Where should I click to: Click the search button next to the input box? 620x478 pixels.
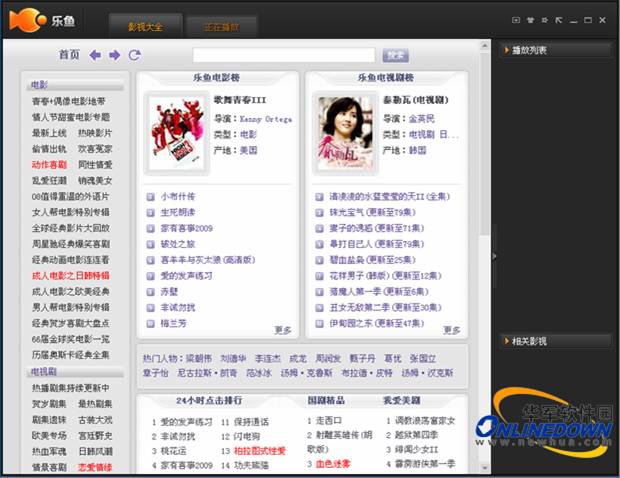pyautogui.click(x=395, y=55)
